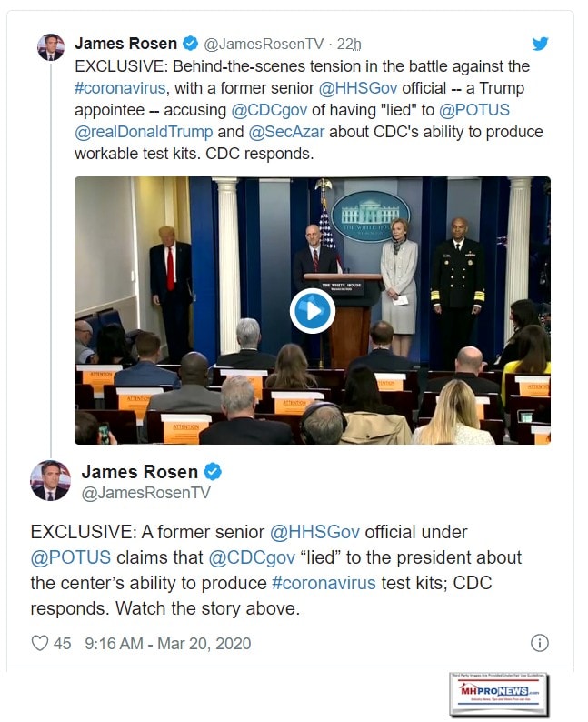Play the embedded press briefing video
This screenshot has height=722, width=588.
[x=312, y=310]
